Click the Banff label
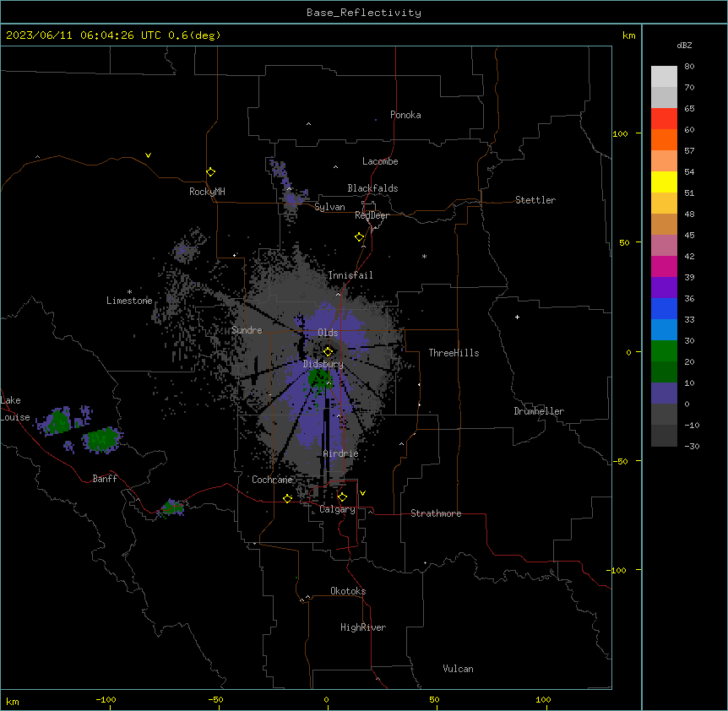 pyautogui.click(x=105, y=479)
